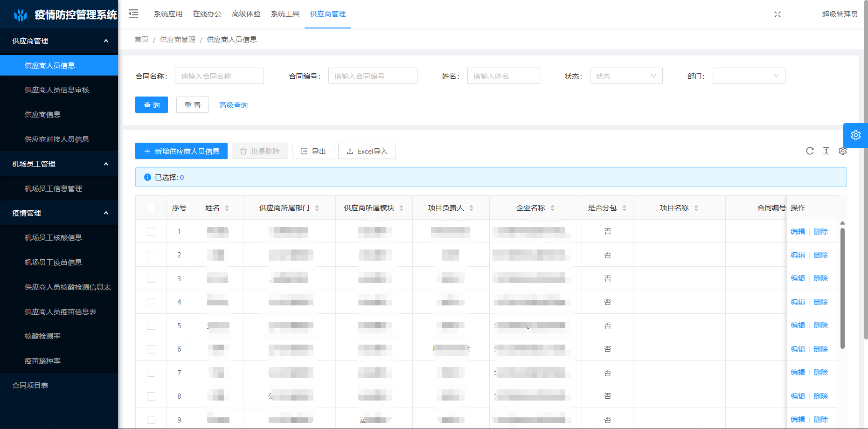
Task: Collapse the 疫情管理 sidebar group
Action: pyautogui.click(x=59, y=213)
